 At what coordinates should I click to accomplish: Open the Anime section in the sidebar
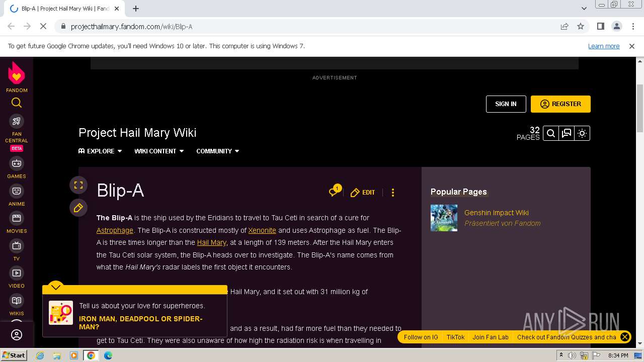pyautogui.click(x=17, y=196)
